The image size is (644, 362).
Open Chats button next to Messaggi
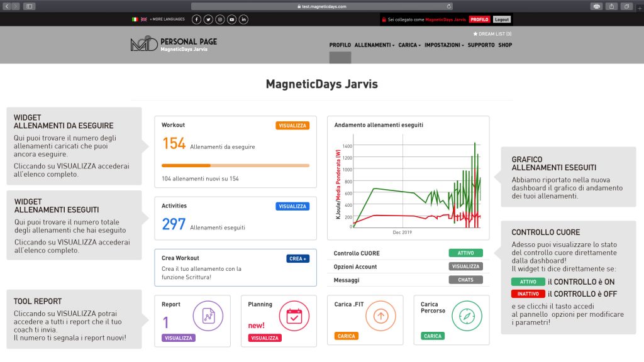(466, 280)
